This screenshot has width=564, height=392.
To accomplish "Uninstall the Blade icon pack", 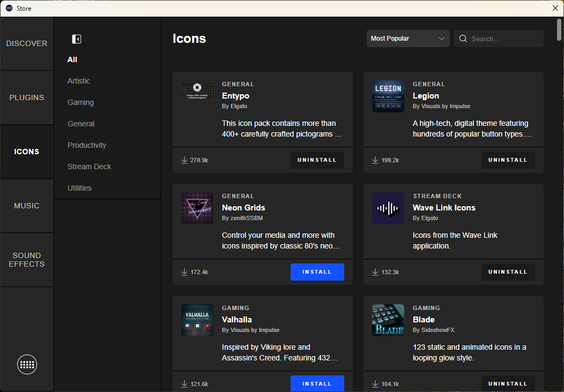I will click(508, 384).
